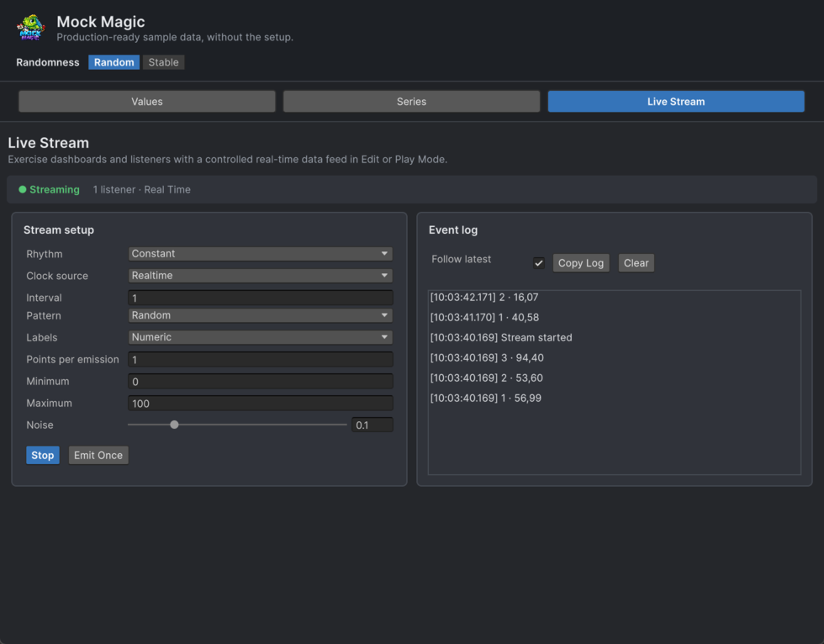Click the '1 listener · Real Time' status text
Screen dimensions: 824x644
click(142, 190)
